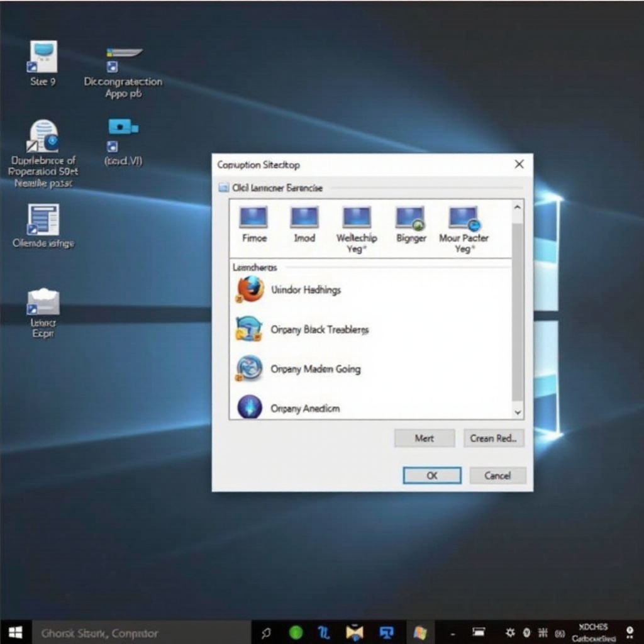Click the folder icon next to Olcil lamncner Barancise
The height and width of the screenshot is (644, 644).
(223, 187)
